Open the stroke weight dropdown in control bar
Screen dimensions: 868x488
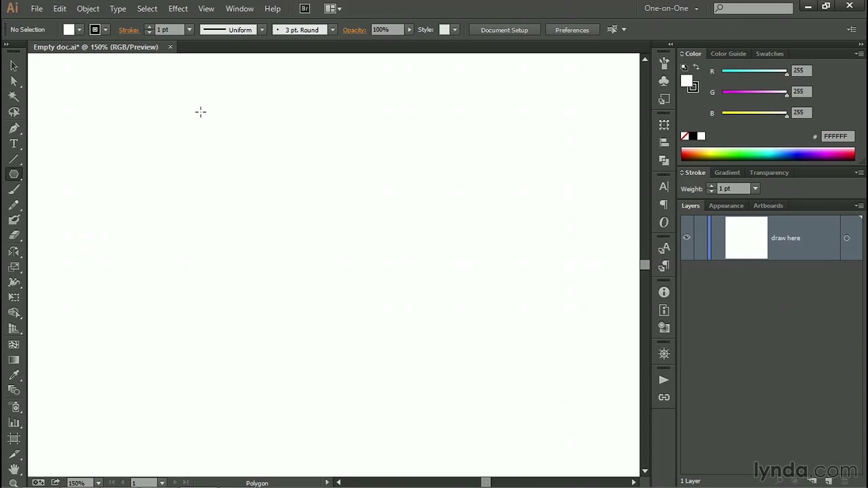[189, 30]
